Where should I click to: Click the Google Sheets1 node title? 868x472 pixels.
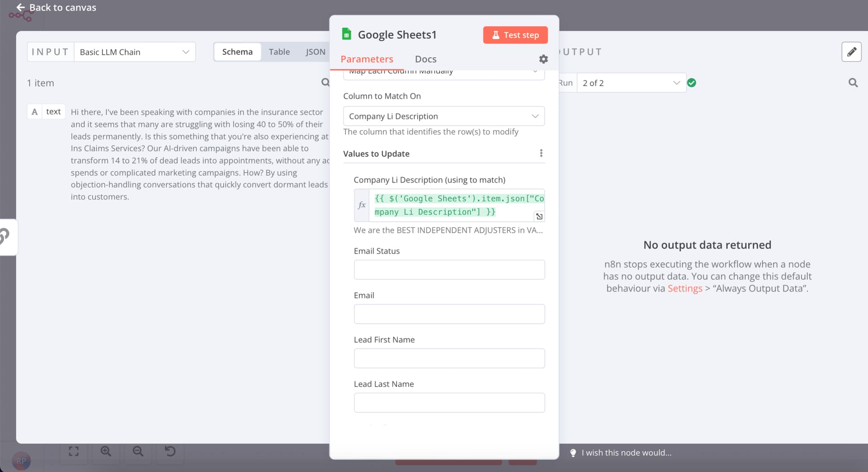(397, 35)
